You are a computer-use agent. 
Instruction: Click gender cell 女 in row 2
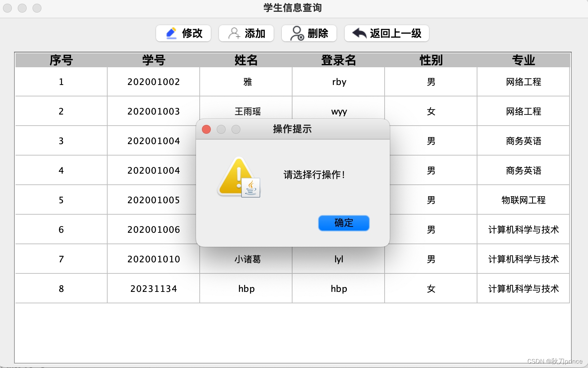(431, 111)
